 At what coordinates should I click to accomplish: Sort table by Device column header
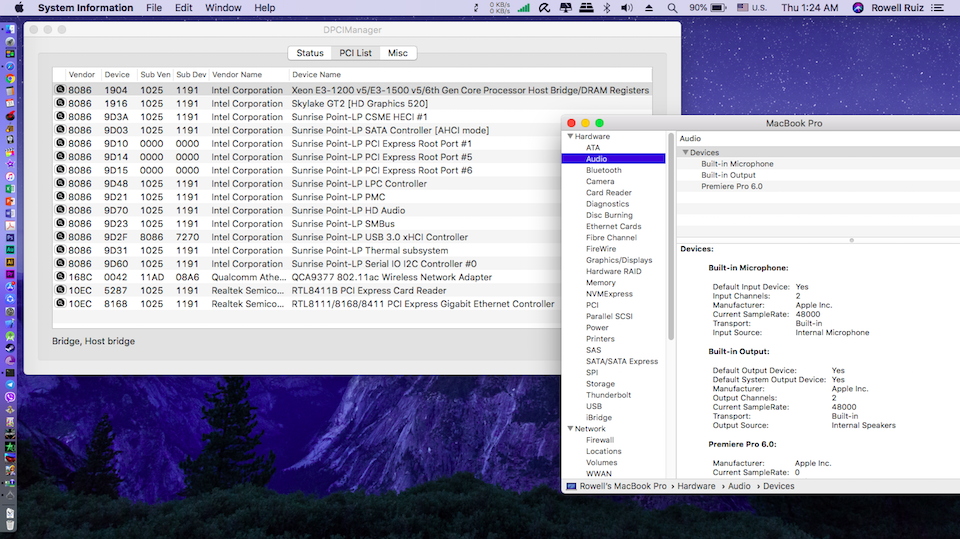click(x=117, y=75)
